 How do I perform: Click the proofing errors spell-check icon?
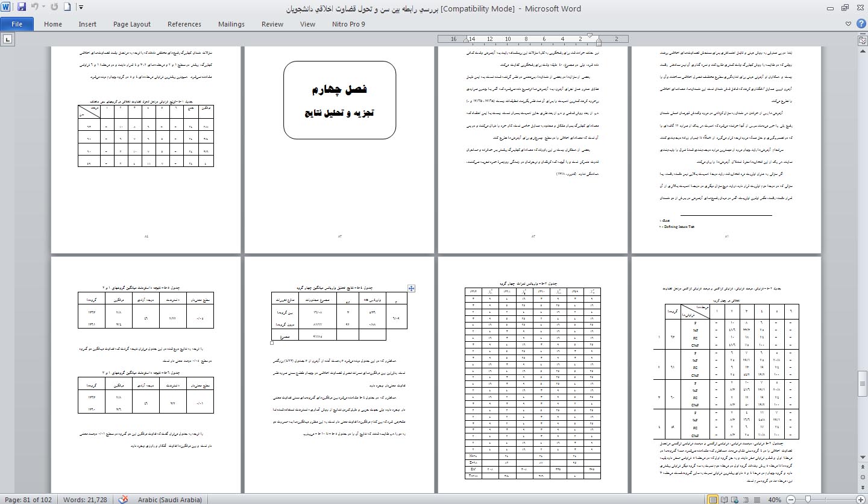coord(124,499)
